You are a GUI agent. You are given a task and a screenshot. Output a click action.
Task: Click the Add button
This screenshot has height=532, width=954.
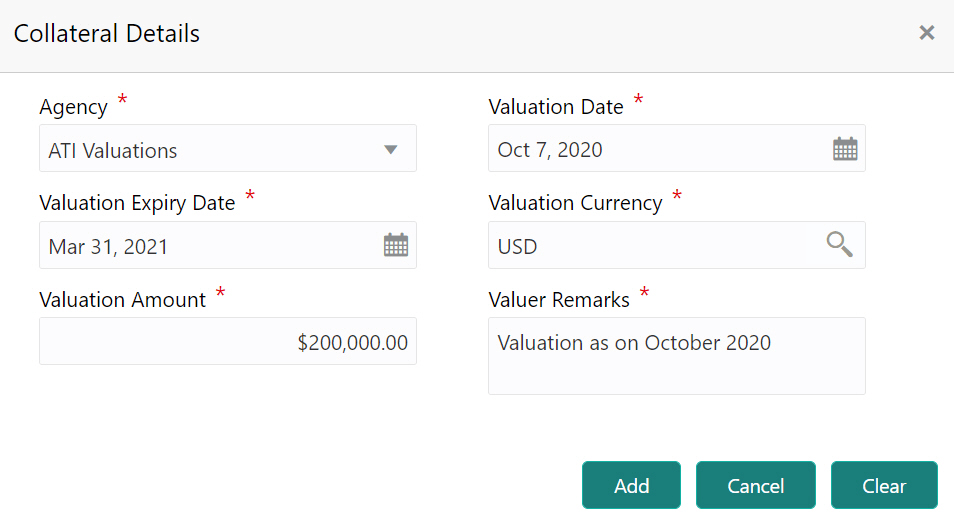coord(631,485)
